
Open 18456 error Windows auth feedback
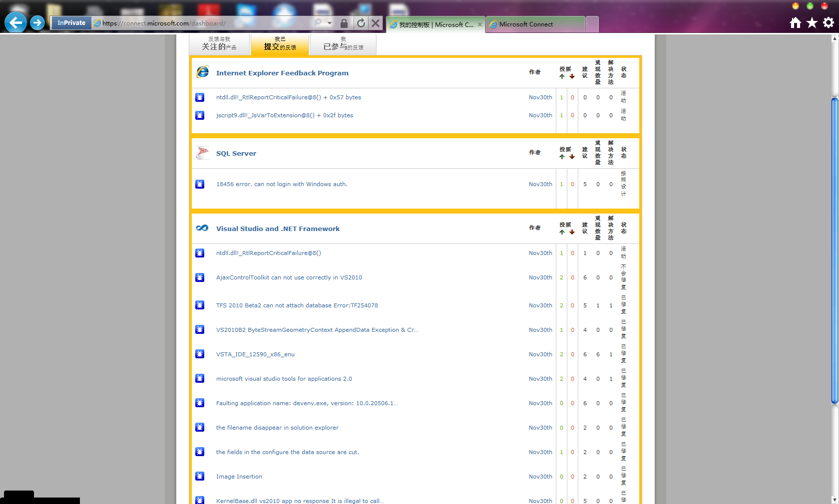(x=282, y=184)
